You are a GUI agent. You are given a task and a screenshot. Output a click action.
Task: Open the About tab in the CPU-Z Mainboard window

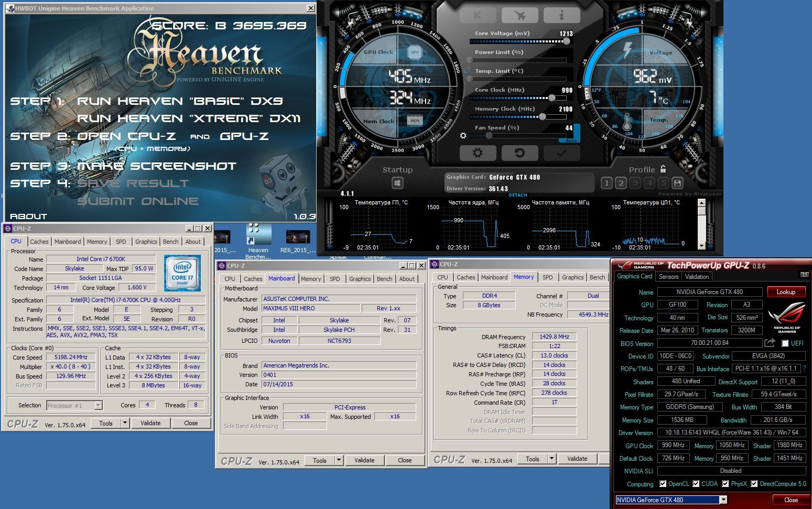407,279
